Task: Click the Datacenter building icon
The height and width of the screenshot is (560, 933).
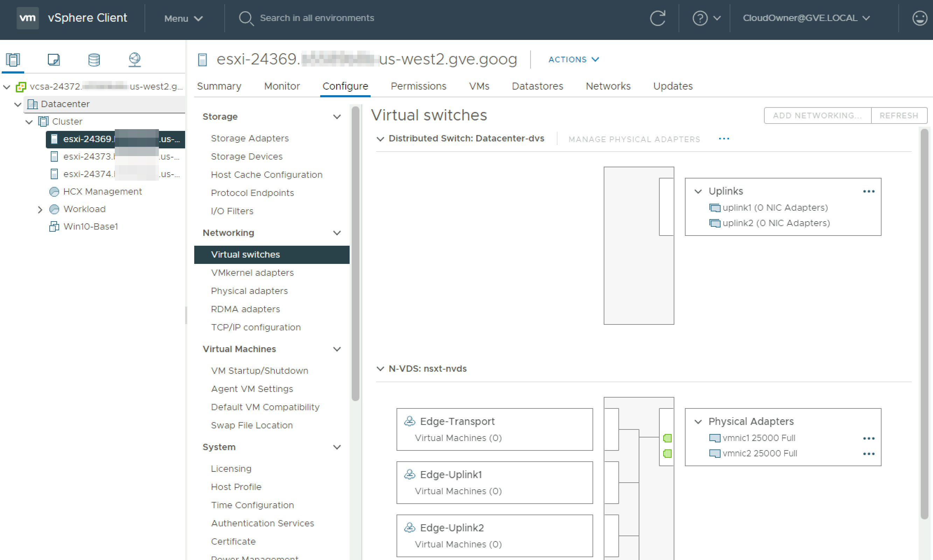Action: [33, 104]
